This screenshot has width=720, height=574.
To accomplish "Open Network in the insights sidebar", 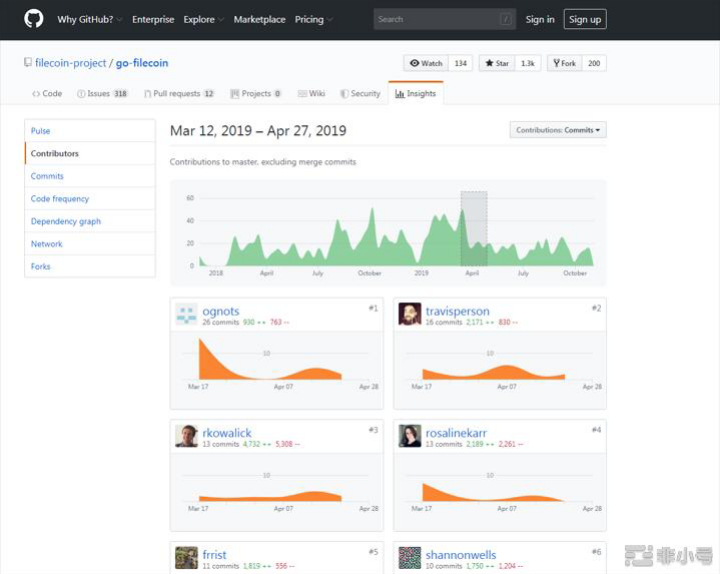I will (90, 243).
